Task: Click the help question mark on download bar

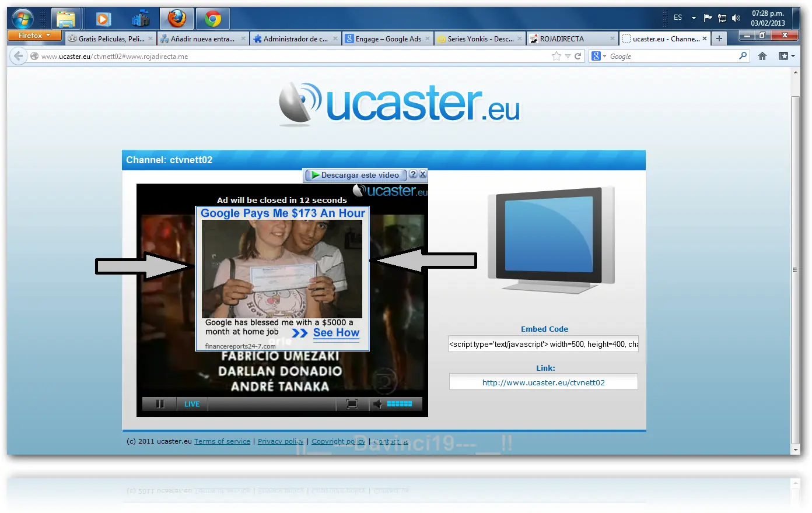Action: (413, 174)
